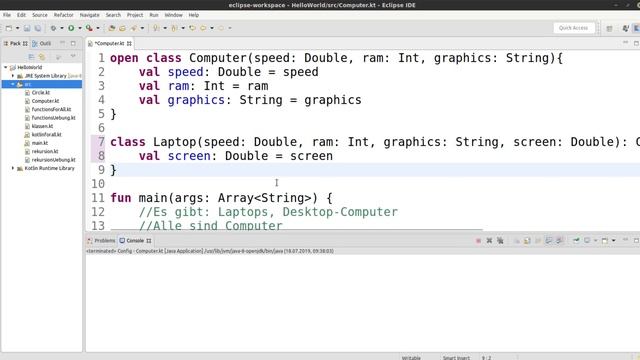Expand the JRE System Library node

13,76
